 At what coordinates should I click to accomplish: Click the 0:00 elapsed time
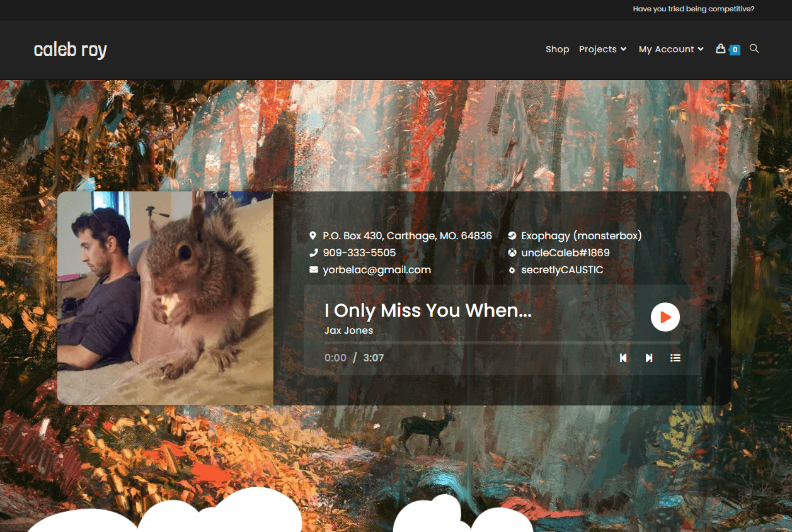click(335, 358)
